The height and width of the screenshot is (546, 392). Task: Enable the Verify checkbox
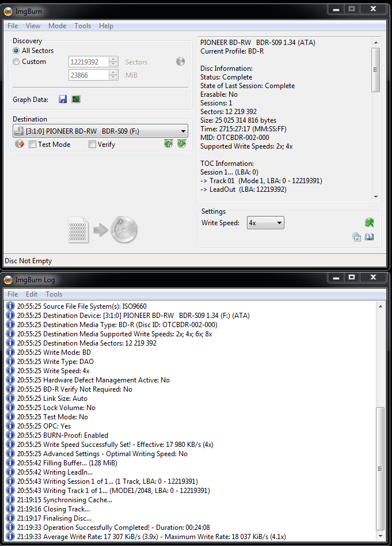pyautogui.click(x=92, y=144)
